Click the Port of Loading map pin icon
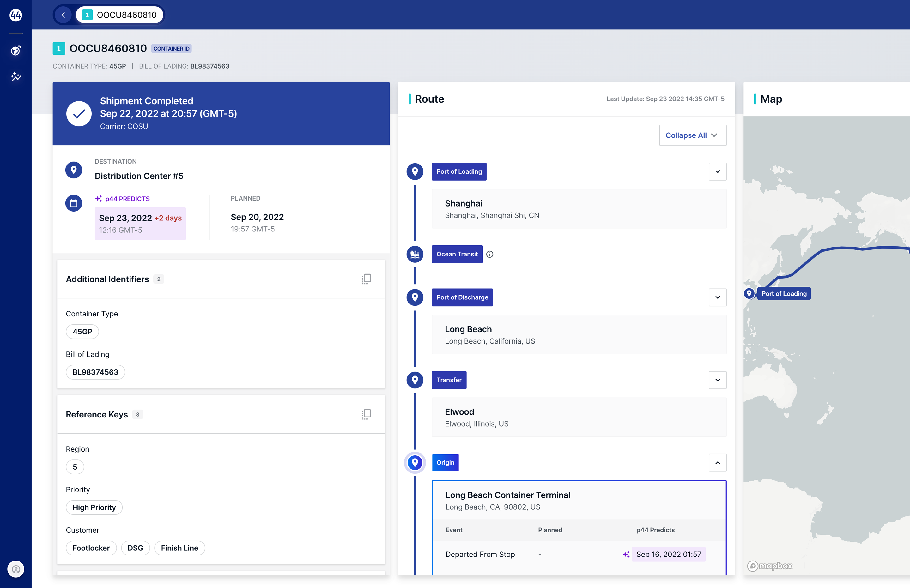Image resolution: width=910 pixels, height=588 pixels. (x=749, y=294)
